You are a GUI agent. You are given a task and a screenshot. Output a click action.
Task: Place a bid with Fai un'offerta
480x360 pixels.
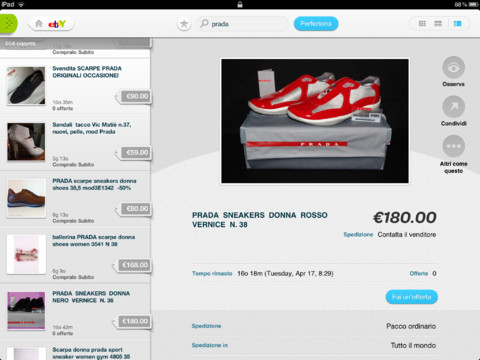click(x=412, y=297)
